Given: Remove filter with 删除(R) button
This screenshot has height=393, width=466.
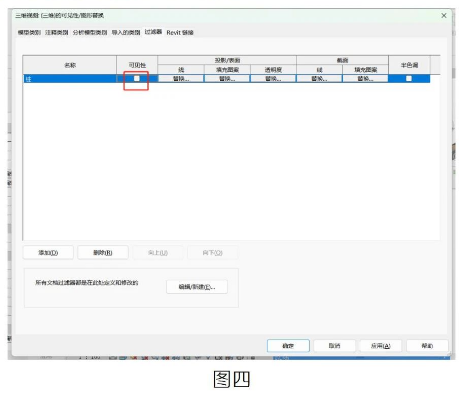Looking at the screenshot, I should [x=103, y=253].
